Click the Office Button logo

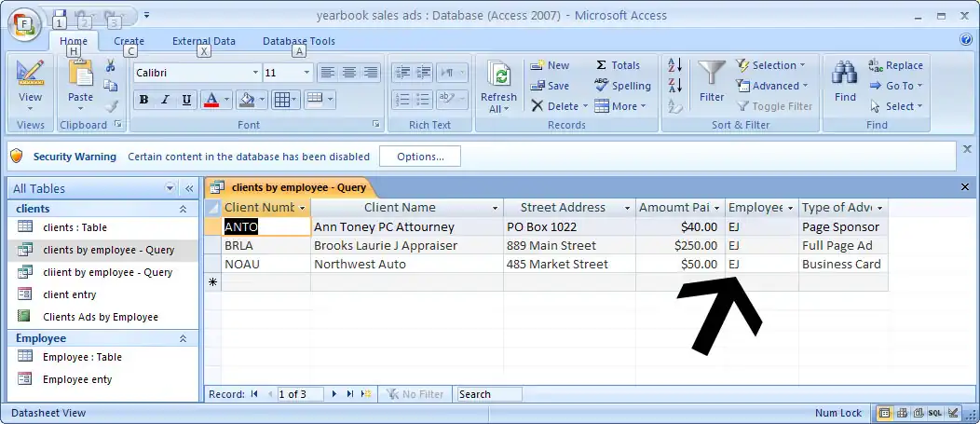pos(25,23)
